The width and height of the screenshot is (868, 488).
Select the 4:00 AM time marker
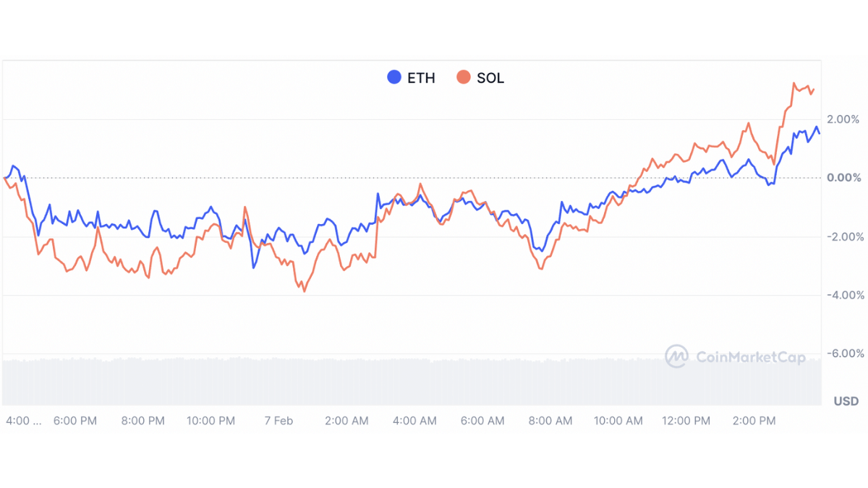point(414,421)
